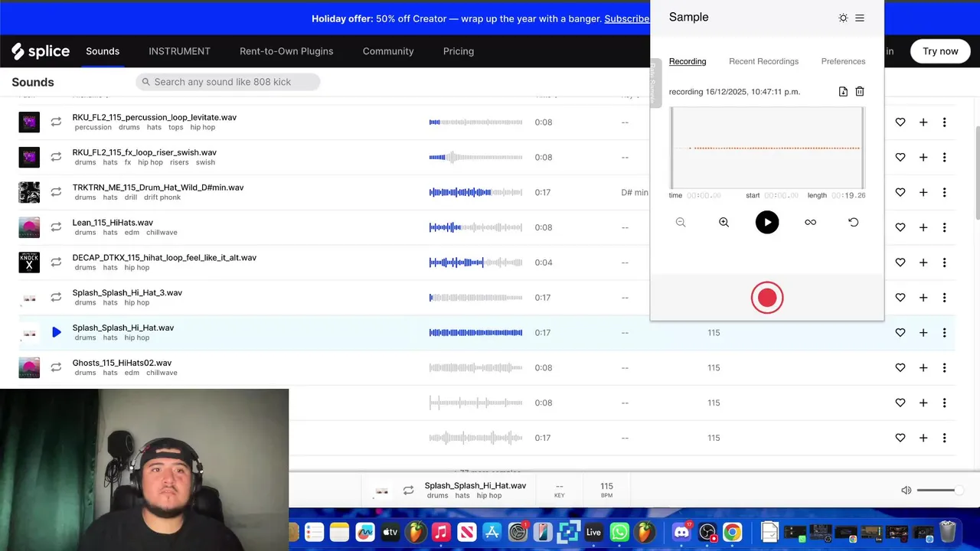980x551 pixels.
Task: Seek in the Splash_Splash_Hi_Hat.wav waveform
Action: click(475, 332)
